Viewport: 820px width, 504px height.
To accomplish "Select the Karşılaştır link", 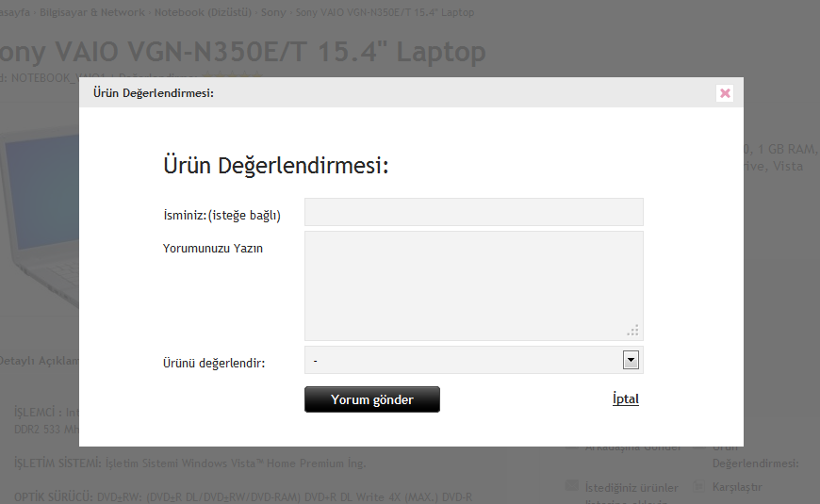I will pyautogui.click(x=737, y=487).
